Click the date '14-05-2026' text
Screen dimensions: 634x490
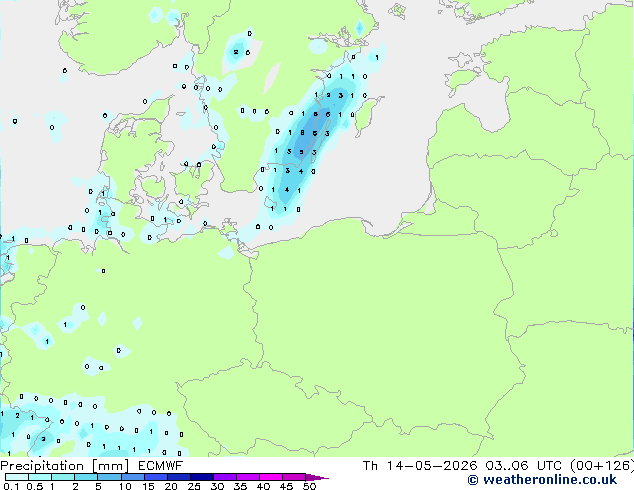click(x=432, y=466)
